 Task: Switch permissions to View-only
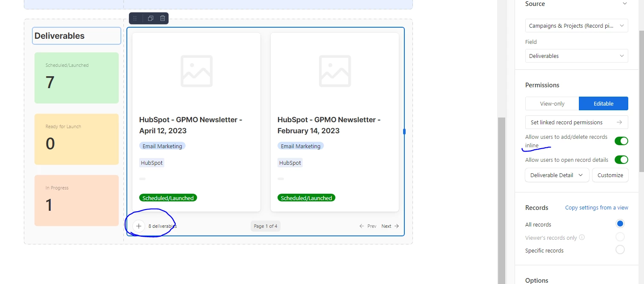(x=552, y=103)
